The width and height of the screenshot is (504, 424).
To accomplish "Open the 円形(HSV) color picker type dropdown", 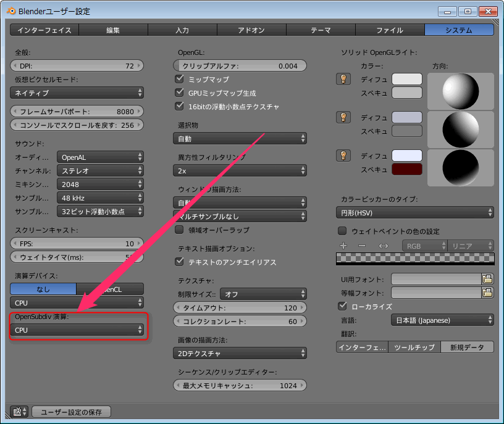I will (x=415, y=213).
